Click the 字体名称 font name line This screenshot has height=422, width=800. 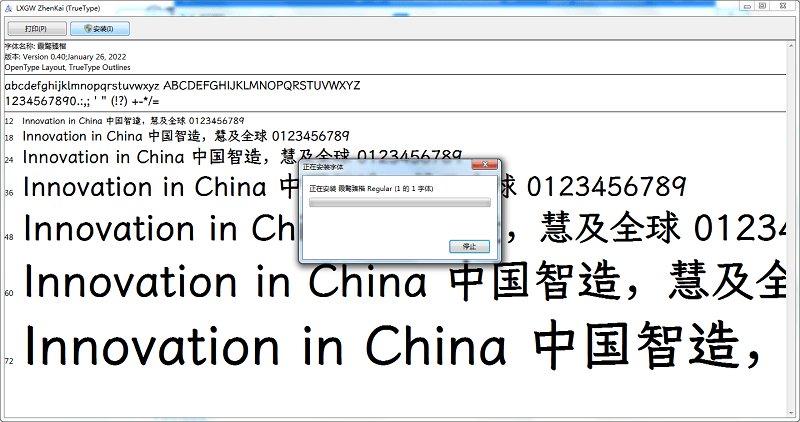pos(35,46)
